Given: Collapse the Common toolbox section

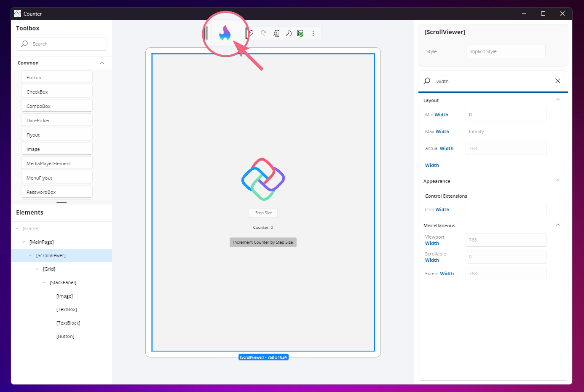Looking at the screenshot, I should (102, 63).
